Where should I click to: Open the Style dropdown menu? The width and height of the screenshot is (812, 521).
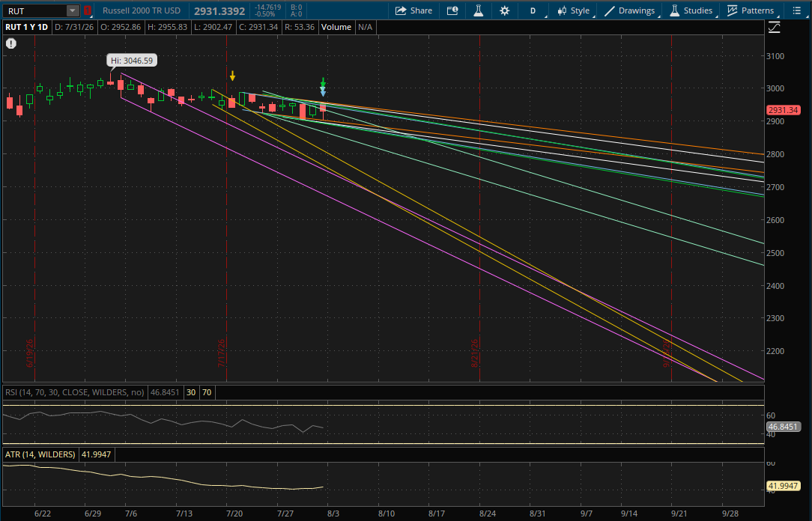tap(573, 10)
